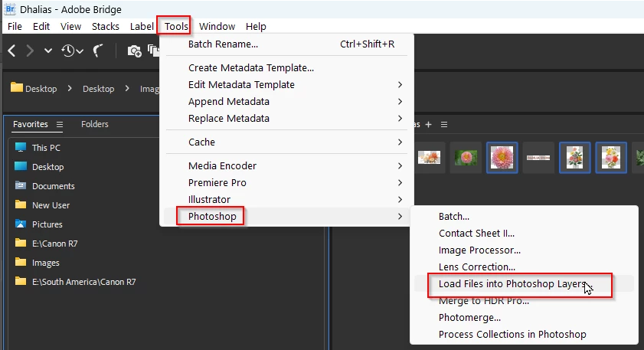
Task: Expand the Edit Metadata Template submenu
Action: (x=286, y=84)
